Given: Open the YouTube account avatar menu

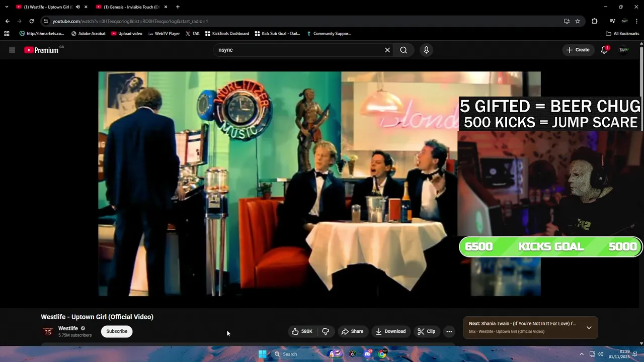Looking at the screenshot, I should 624,50.
